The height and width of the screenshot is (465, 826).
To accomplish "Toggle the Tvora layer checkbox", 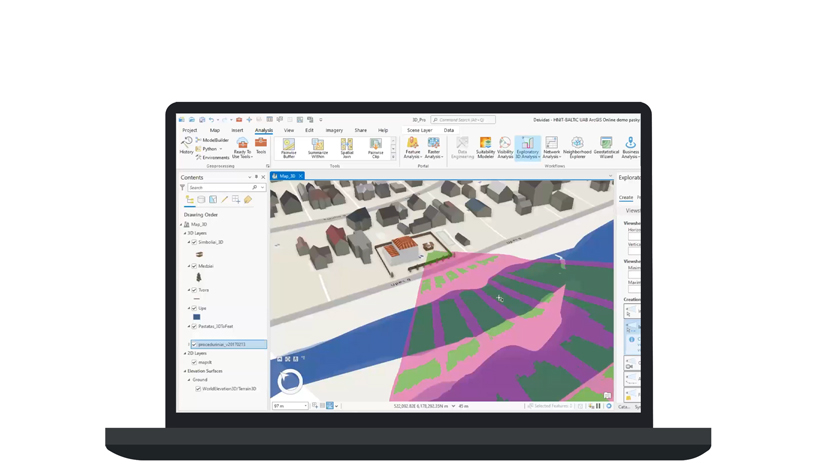I will click(194, 290).
